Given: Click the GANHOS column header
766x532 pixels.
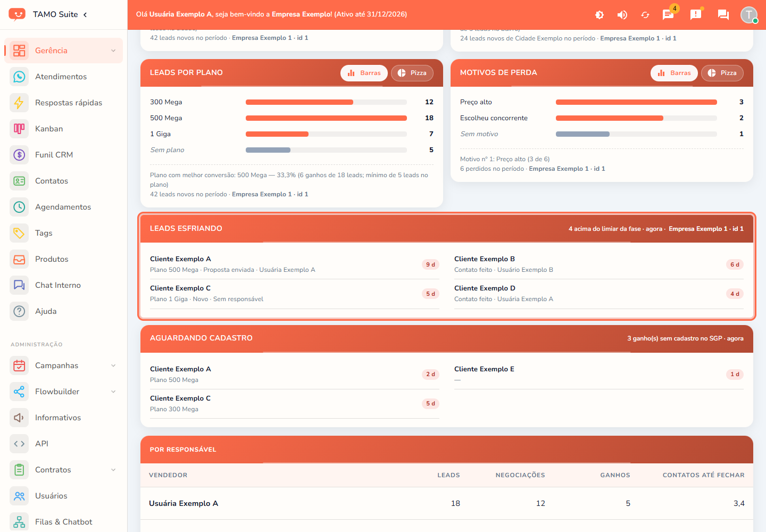Looking at the screenshot, I should click(615, 475).
